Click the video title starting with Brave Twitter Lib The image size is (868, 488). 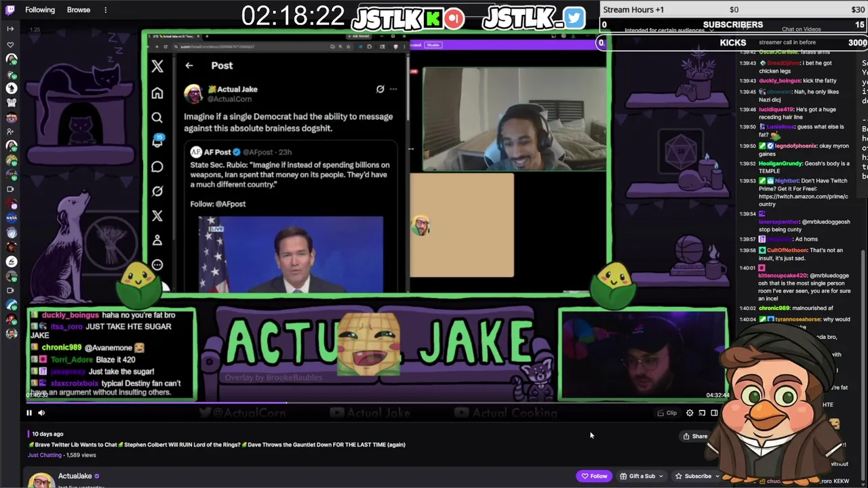[216, 445]
